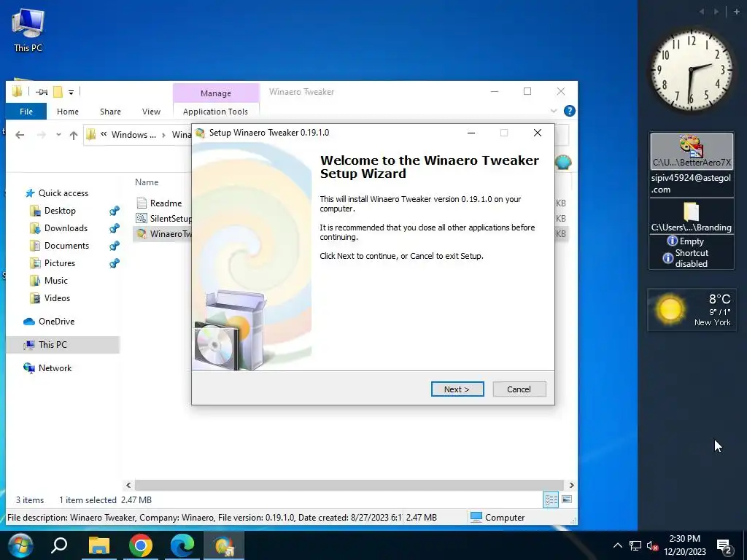Open the Branding folder gadget shortcut
The height and width of the screenshot is (560, 747).
(692, 216)
